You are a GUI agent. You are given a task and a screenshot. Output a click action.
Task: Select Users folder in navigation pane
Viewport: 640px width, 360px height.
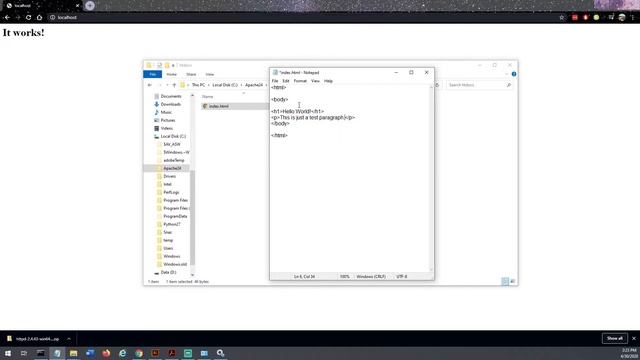pyautogui.click(x=168, y=248)
